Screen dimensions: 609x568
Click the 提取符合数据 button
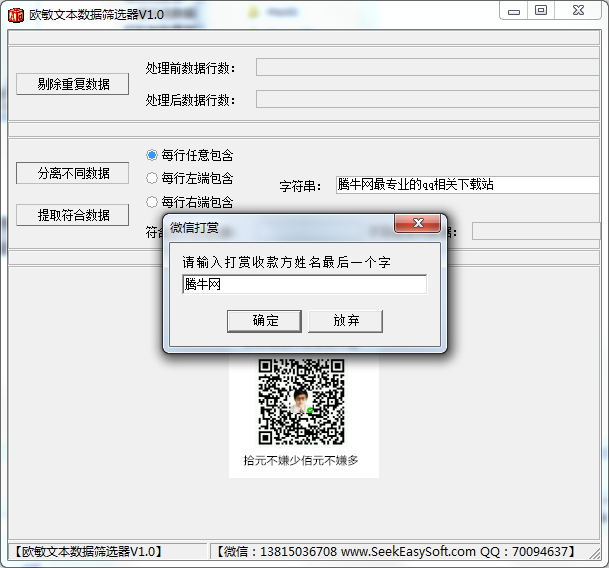pos(73,215)
